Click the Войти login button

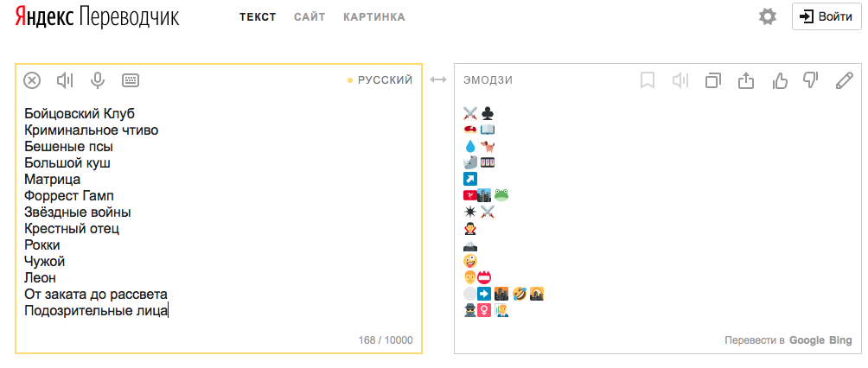point(827,16)
